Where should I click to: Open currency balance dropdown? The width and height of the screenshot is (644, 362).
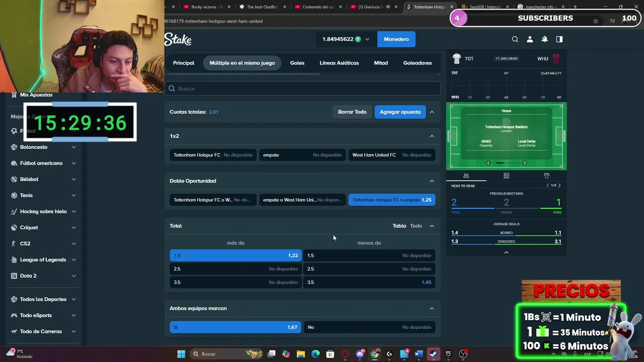point(346,39)
